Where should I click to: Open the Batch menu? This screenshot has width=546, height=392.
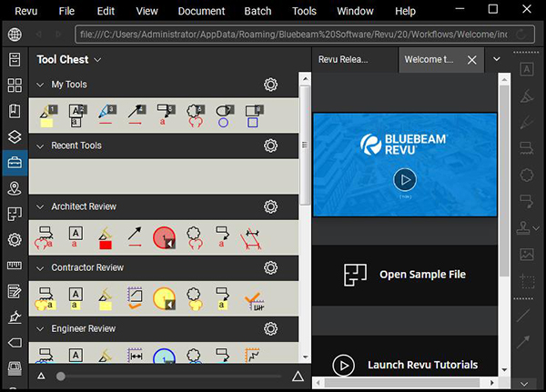[258, 11]
